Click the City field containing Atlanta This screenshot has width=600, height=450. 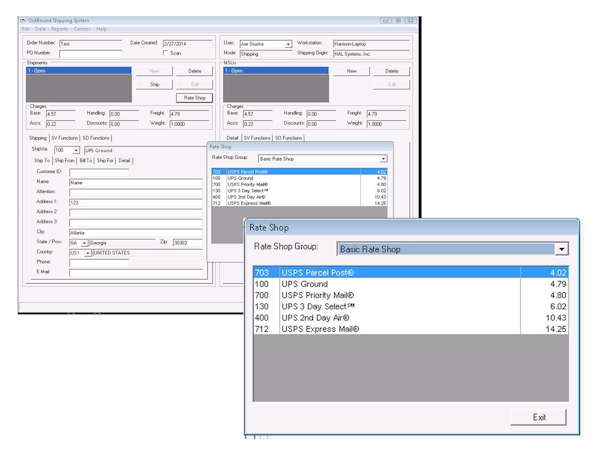point(135,233)
